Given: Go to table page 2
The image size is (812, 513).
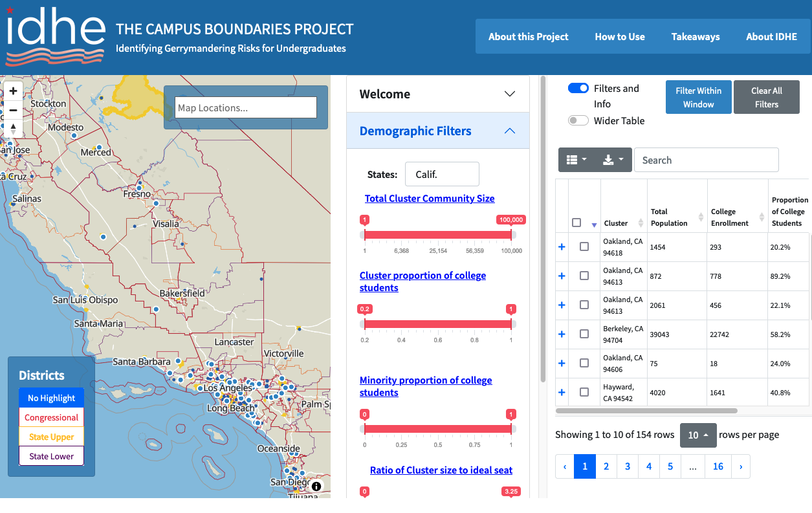Looking at the screenshot, I should (606, 466).
